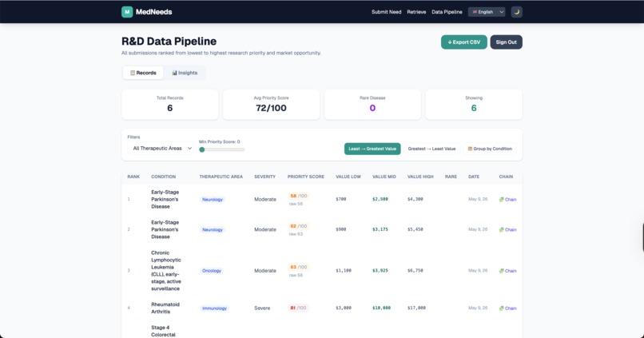The height and width of the screenshot is (338, 644).
Task: Click the Neurology tag in rank 1 row
Action: [x=213, y=199]
